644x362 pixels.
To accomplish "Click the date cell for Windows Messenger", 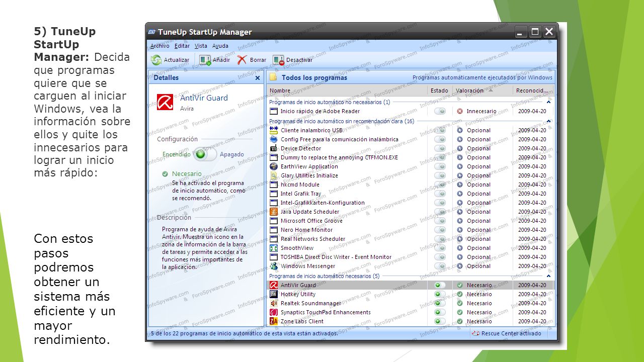I will pos(532,266).
